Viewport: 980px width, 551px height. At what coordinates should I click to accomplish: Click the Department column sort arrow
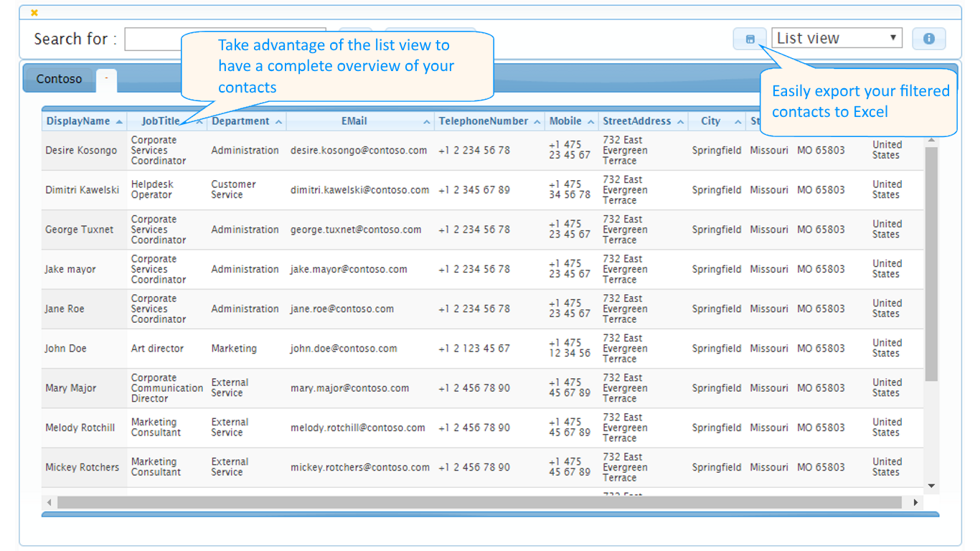[280, 121]
